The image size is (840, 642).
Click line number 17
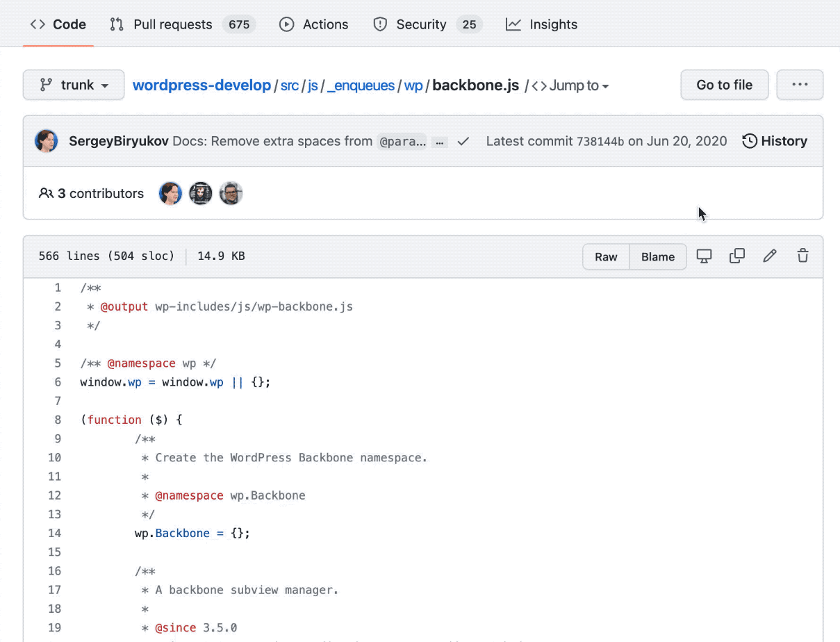tap(54, 590)
